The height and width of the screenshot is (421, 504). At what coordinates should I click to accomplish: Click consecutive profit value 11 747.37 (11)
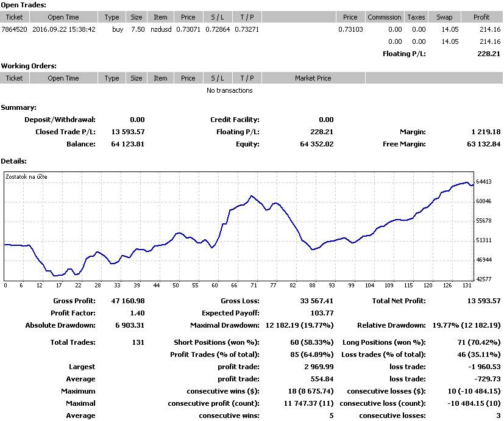click(308, 404)
